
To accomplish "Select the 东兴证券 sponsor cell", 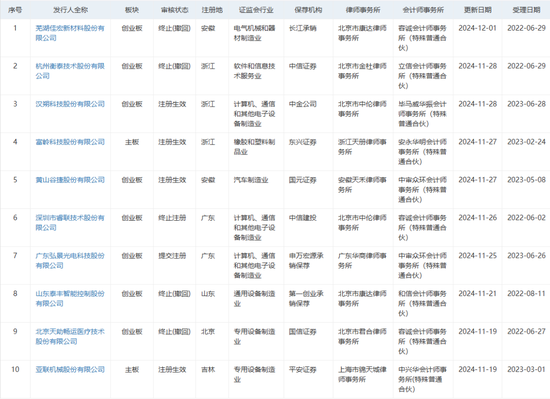I will pyautogui.click(x=302, y=142).
